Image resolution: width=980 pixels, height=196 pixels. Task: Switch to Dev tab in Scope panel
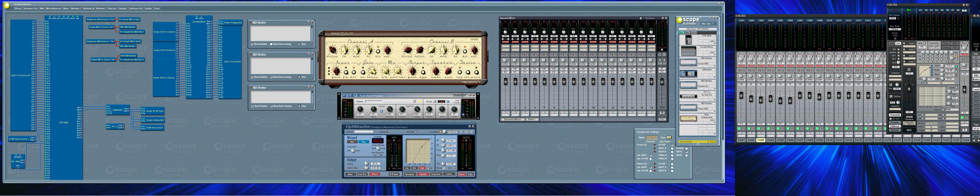[682, 33]
